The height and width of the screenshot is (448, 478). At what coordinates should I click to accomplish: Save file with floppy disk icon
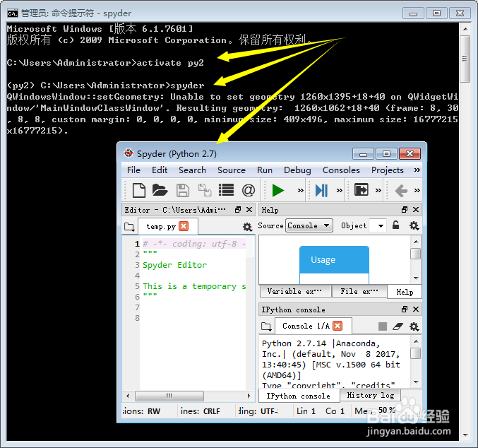183,190
